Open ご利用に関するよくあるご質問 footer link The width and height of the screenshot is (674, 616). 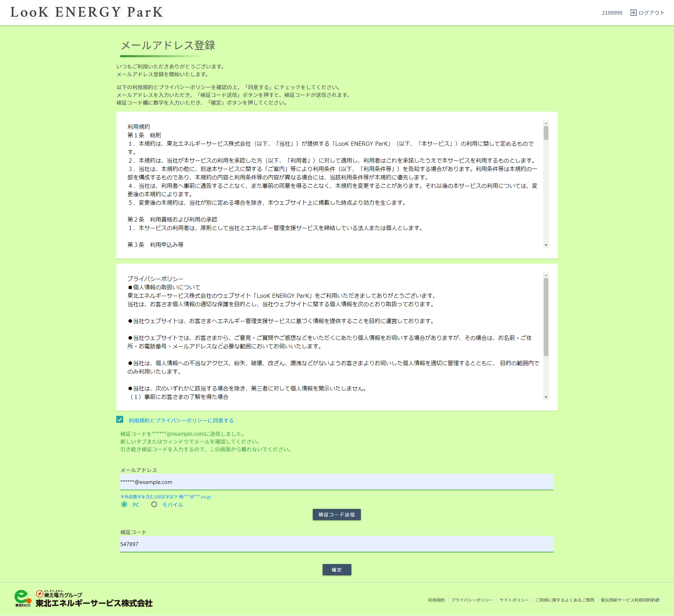click(x=565, y=600)
